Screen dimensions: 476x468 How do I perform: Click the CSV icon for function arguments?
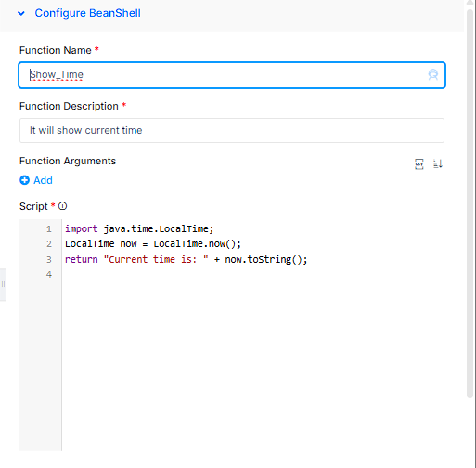point(419,163)
